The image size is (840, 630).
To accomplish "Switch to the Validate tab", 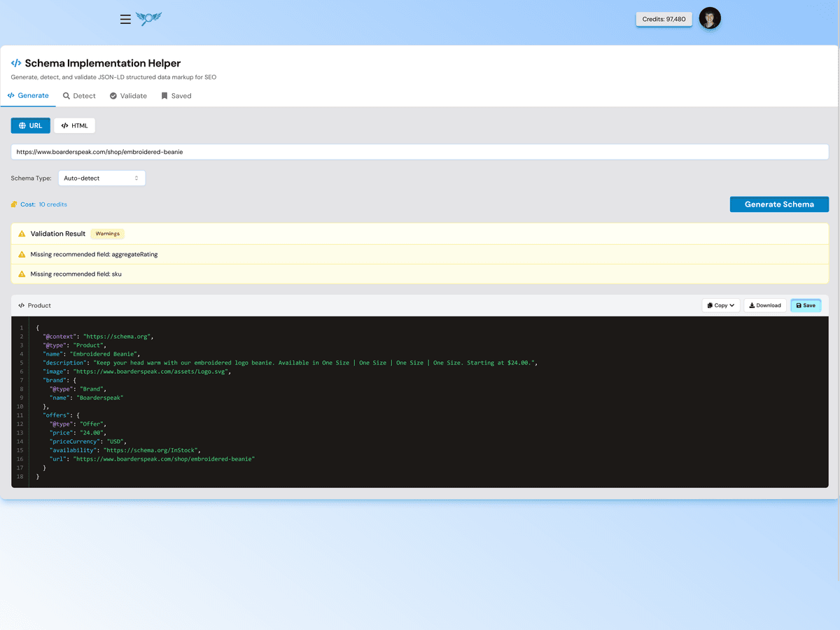I will tap(128, 96).
